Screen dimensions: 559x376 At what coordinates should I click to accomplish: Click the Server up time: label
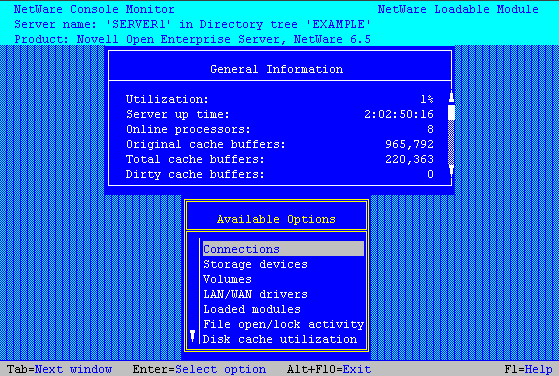pyautogui.click(x=178, y=114)
